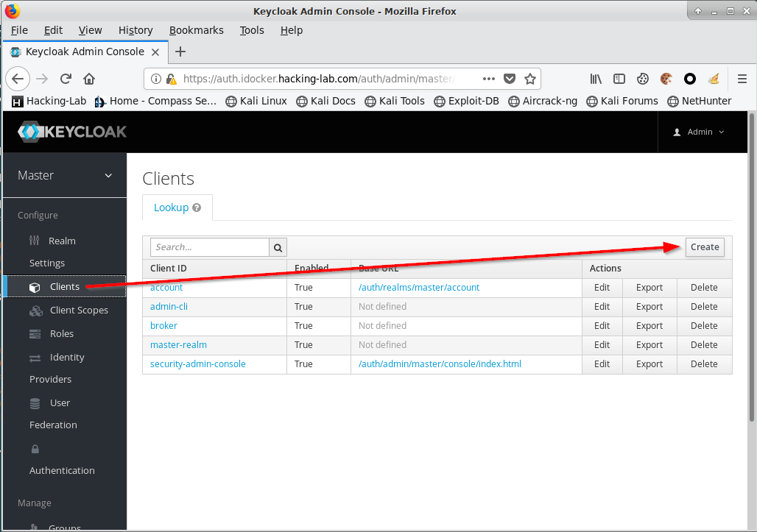
Task: Click the cookie extension icon in toolbar
Action: [x=666, y=79]
